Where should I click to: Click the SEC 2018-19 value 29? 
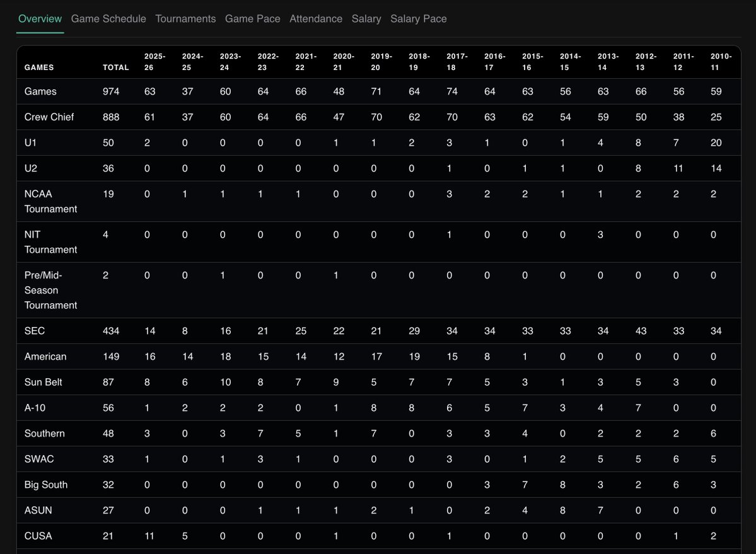[414, 331]
